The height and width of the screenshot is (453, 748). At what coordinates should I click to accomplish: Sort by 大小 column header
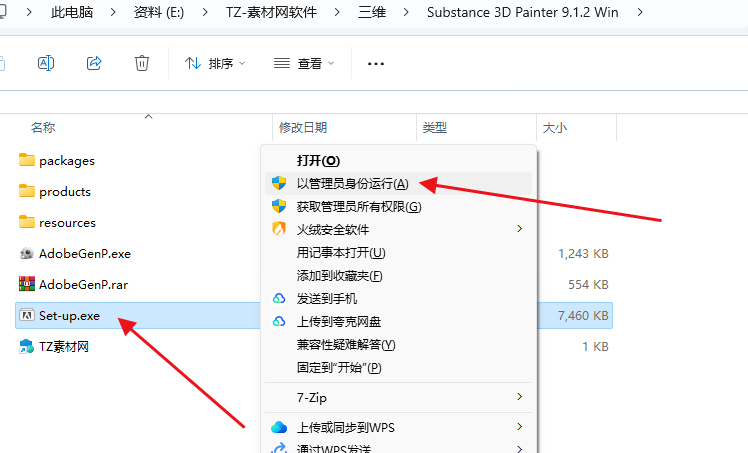pyautogui.click(x=555, y=127)
